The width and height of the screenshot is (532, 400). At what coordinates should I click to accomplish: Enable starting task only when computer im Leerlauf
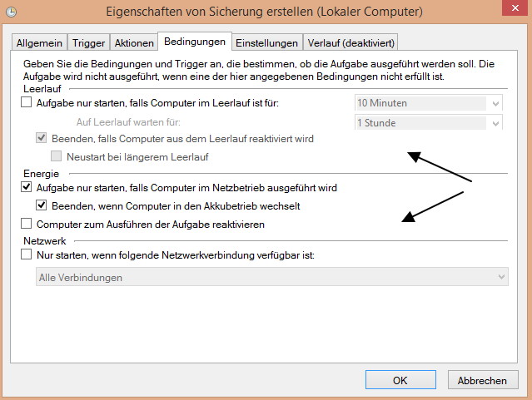pos(26,103)
